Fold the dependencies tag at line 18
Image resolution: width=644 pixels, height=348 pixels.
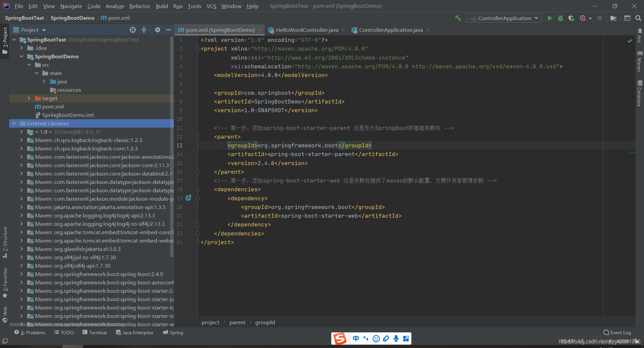click(x=198, y=189)
